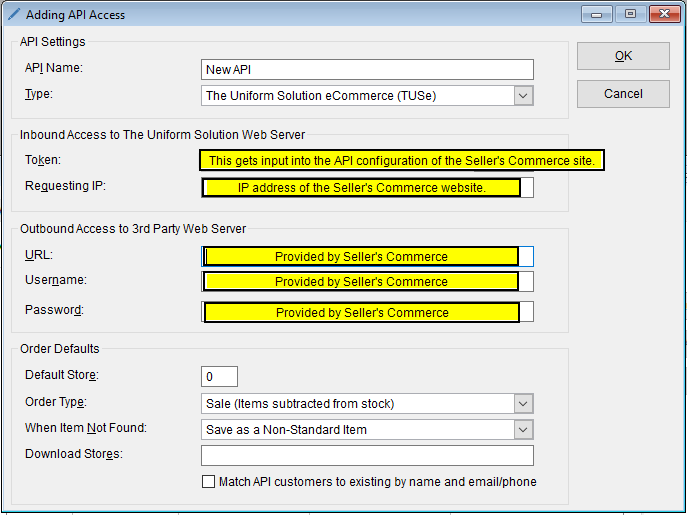Click the OK button
Image resolution: width=687 pixels, height=515 pixels.
point(623,56)
